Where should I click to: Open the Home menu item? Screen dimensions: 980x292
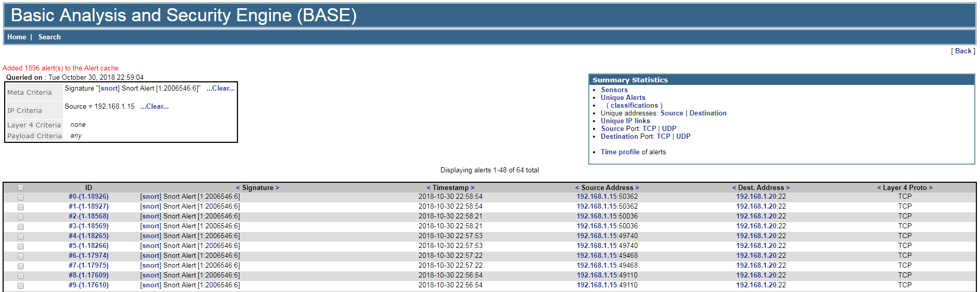tap(17, 37)
